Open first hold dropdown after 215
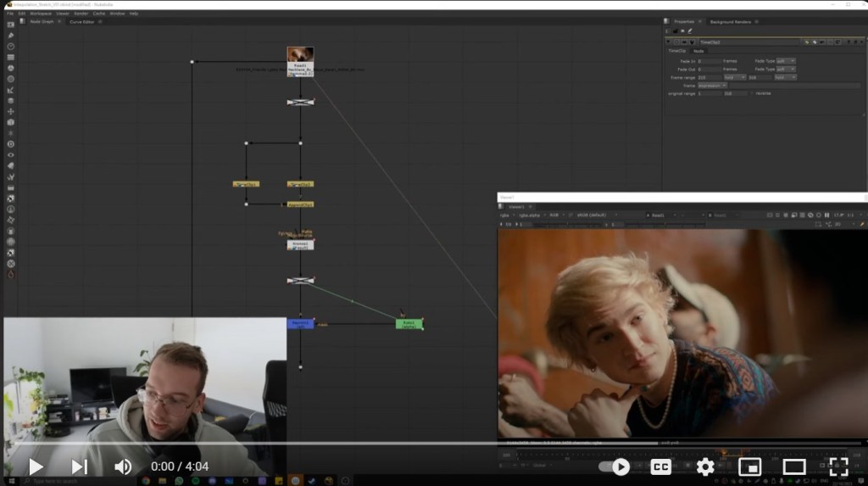This screenshot has width=868, height=486. tap(735, 77)
